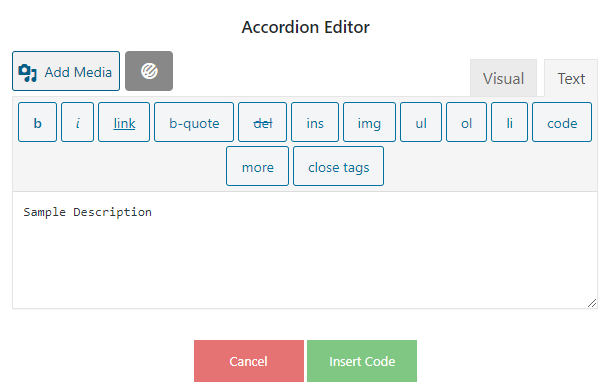
Task: Click the gray shortcode icon button
Action: [149, 71]
